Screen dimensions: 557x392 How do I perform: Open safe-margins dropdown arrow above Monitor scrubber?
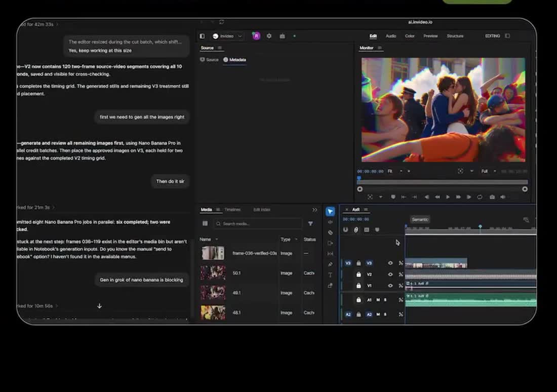(472, 171)
